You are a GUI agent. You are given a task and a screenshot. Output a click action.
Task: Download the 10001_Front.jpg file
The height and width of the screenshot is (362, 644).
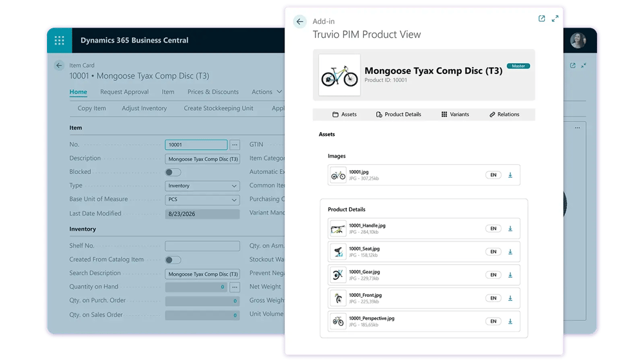click(510, 298)
